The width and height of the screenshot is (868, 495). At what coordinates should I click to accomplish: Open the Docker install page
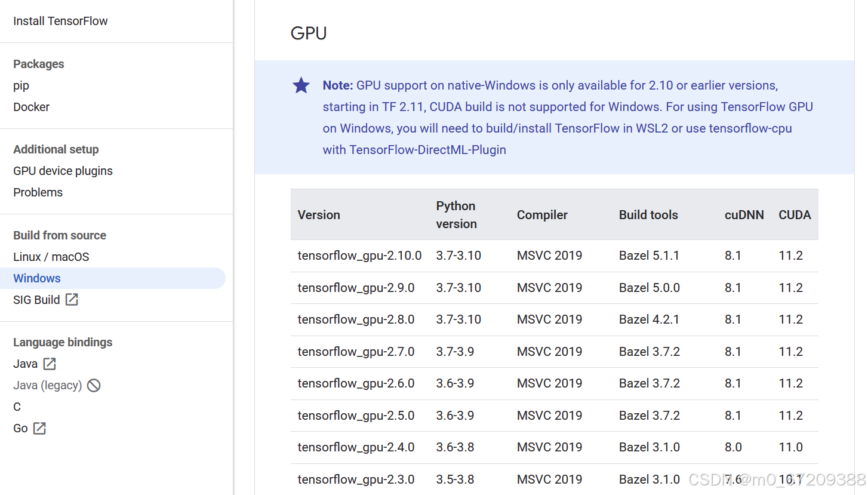pyautogui.click(x=31, y=107)
